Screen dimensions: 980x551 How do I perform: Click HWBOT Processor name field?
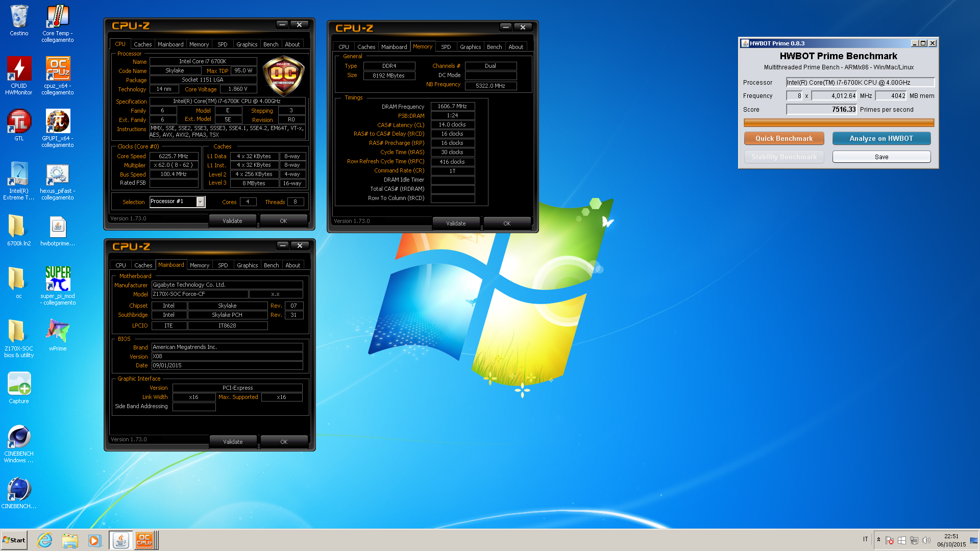[860, 82]
